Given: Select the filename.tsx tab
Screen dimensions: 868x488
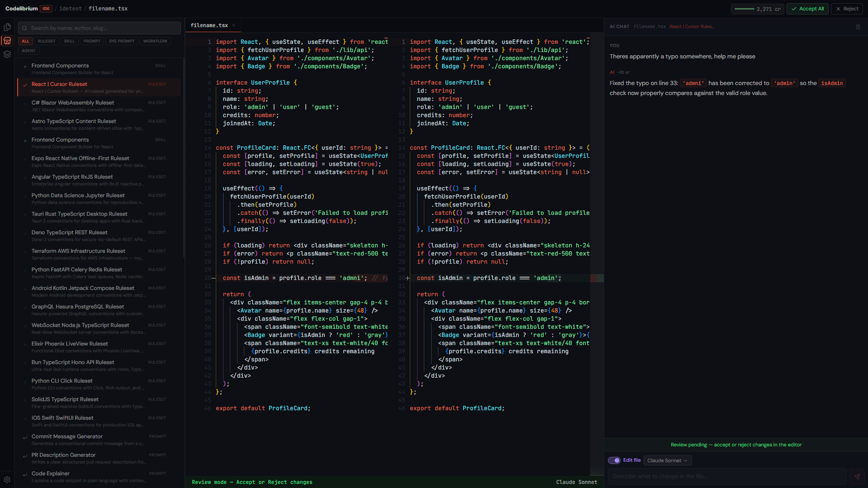Looking at the screenshot, I should coord(209,25).
